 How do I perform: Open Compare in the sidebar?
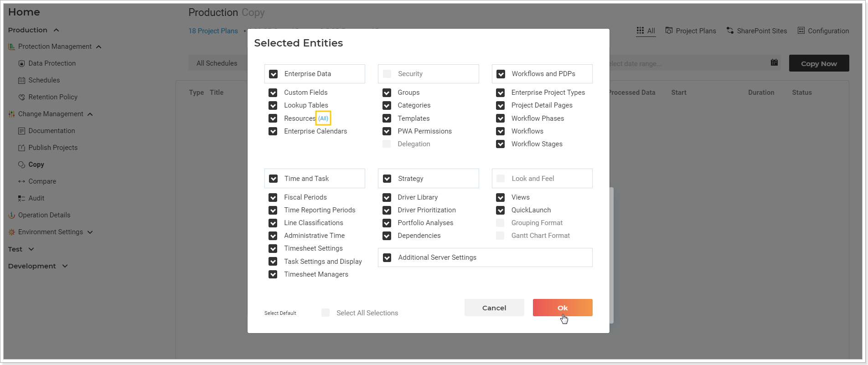[x=42, y=181]
